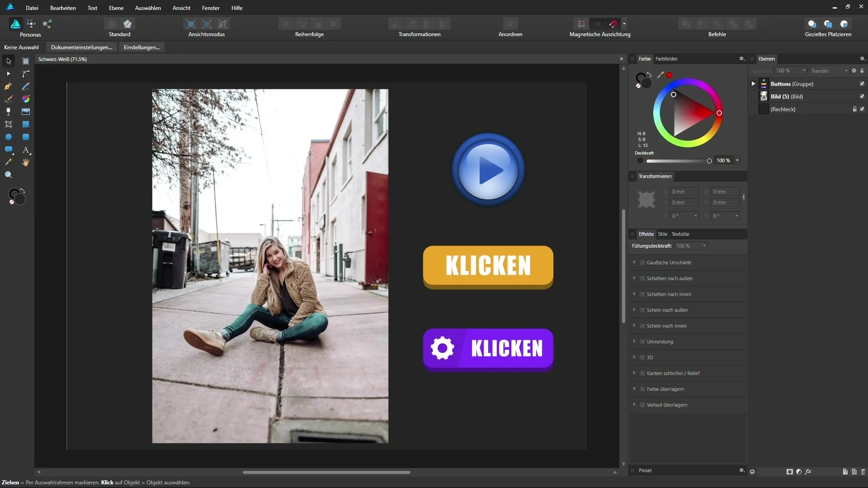Open the Bearbeiten menu

[63, 8]
